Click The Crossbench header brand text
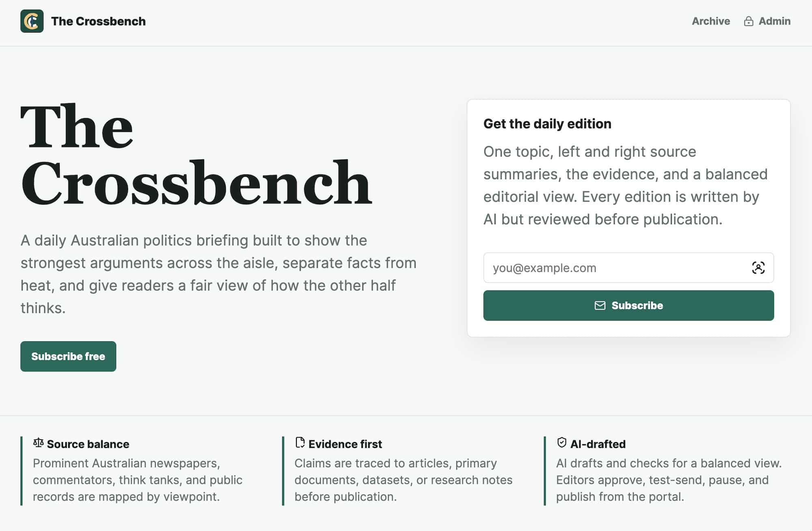Viewport: 812px width, 531px height. 98,21
